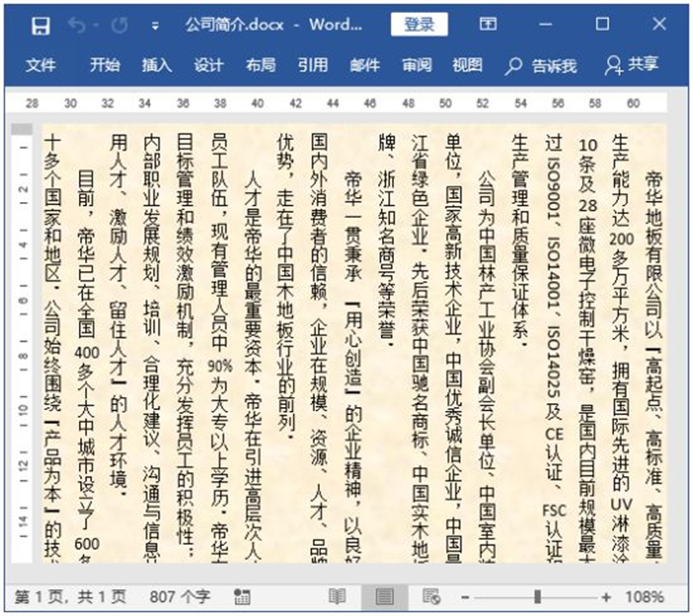Switch to Web Layout view
693x616 pixels.
pyautogui.click(x=431, y=597)
